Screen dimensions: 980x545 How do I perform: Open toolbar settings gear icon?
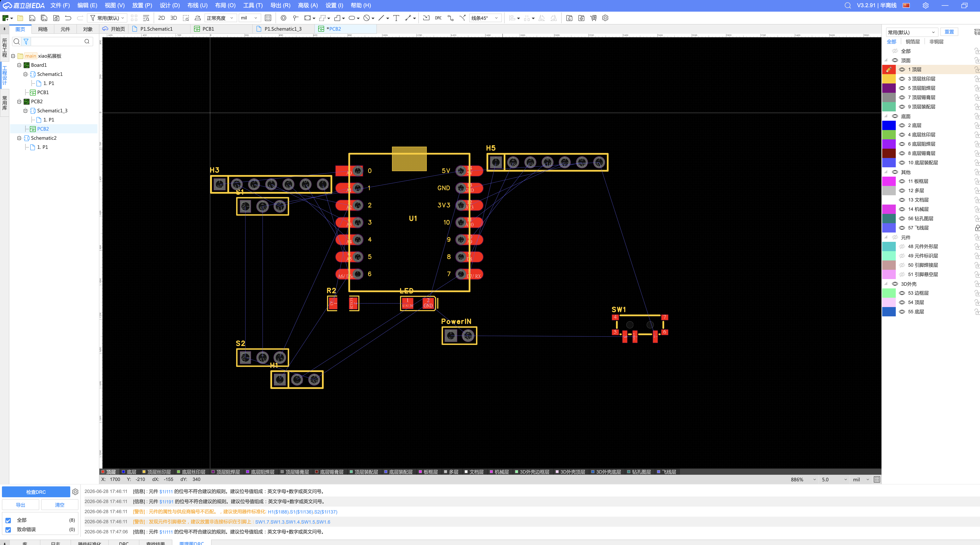click(x=605, y=18)
